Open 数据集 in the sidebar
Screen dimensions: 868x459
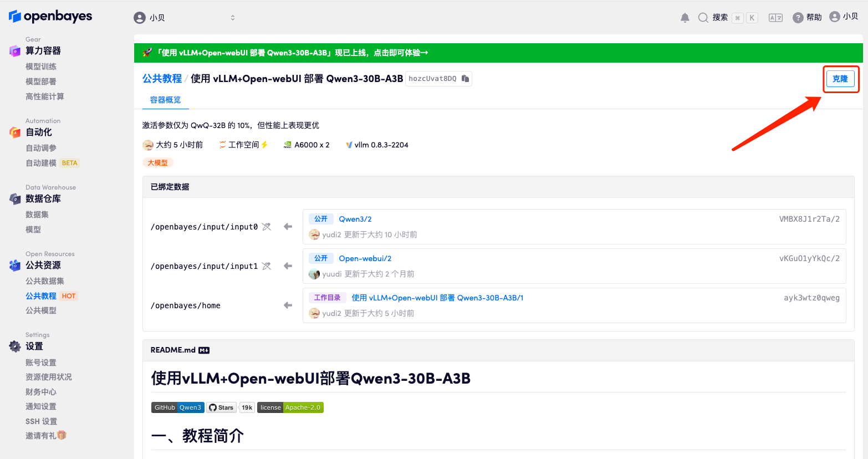pyautogui.click(x=37, y=215)
